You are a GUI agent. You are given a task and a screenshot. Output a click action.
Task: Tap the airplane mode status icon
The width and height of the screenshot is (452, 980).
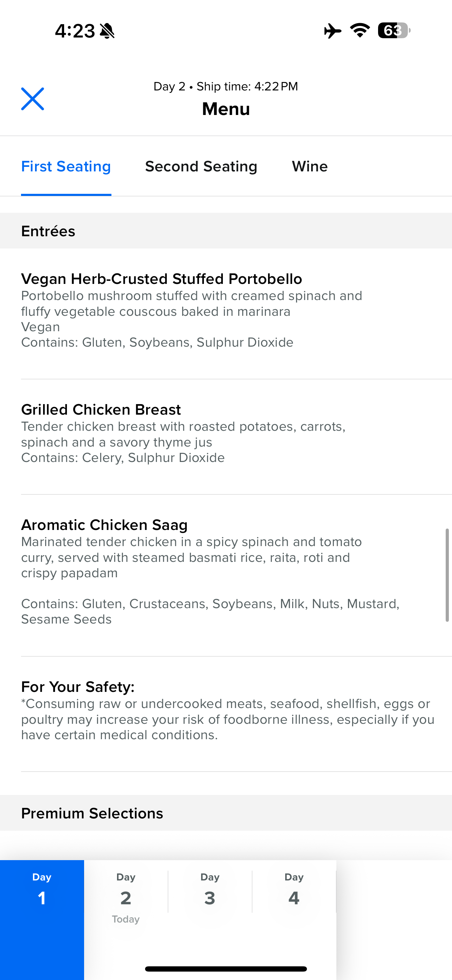pos(332,31)
